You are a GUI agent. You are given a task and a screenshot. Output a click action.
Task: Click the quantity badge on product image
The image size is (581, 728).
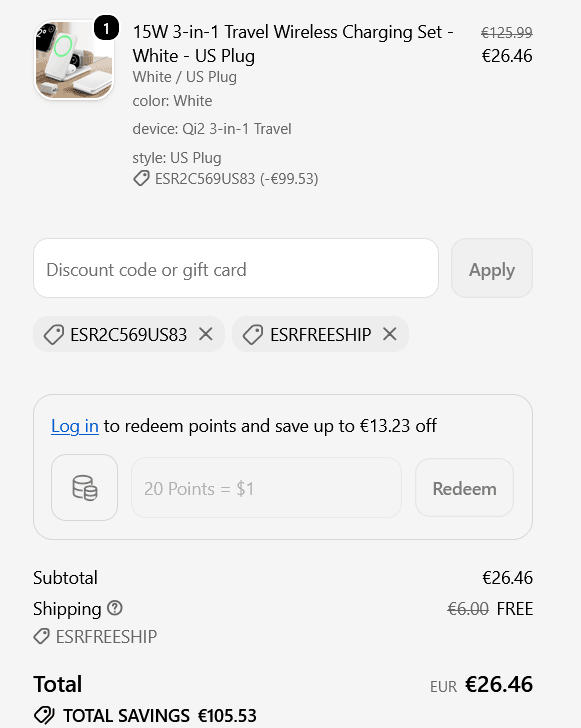106,29
